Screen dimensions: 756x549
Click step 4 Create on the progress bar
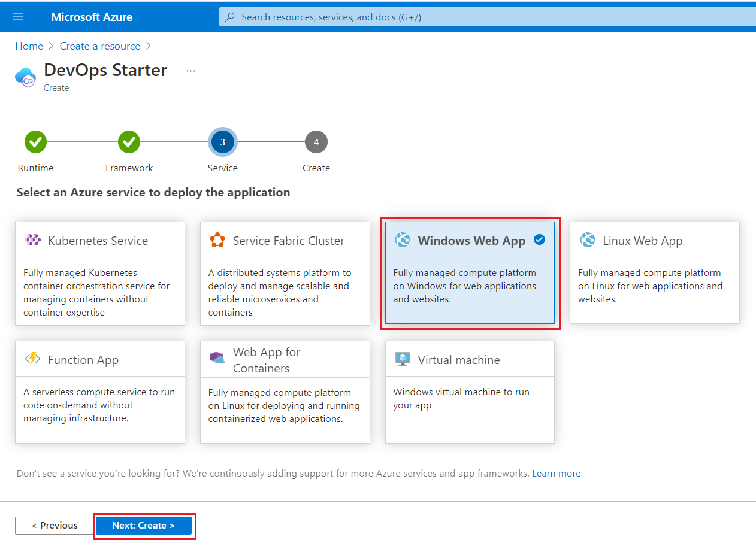click(316, 142)
